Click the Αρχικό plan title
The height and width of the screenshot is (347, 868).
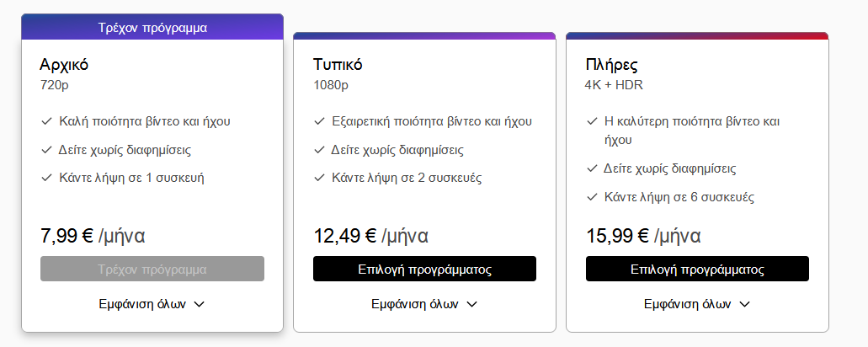64,65
